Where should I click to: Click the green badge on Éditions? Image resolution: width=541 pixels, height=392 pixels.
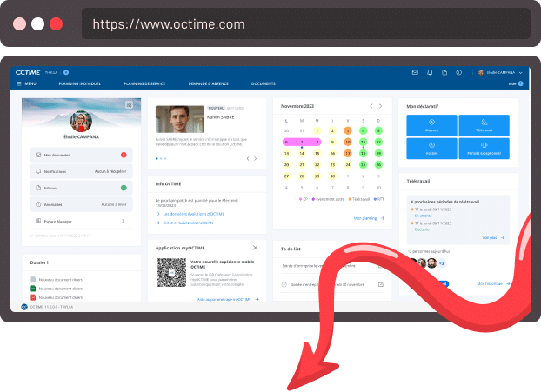[x=124, y=188]
